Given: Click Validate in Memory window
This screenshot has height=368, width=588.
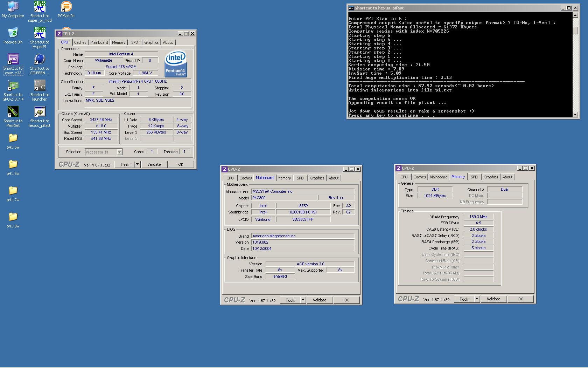Looking at the screenshot, I should click(493, 299).
